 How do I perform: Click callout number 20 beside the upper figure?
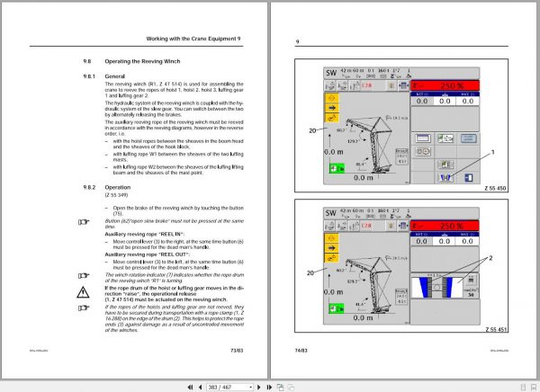(x=312, y=130)
